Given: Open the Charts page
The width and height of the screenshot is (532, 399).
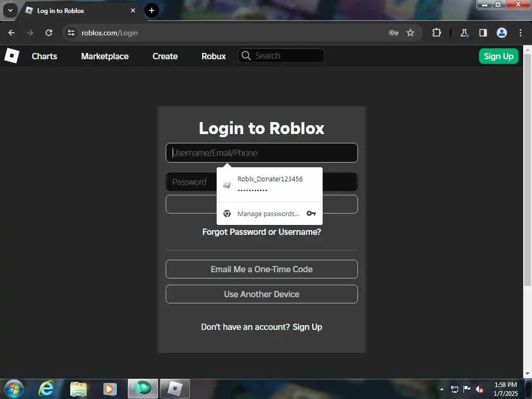Looking at the screenshot, I should 45,56.
